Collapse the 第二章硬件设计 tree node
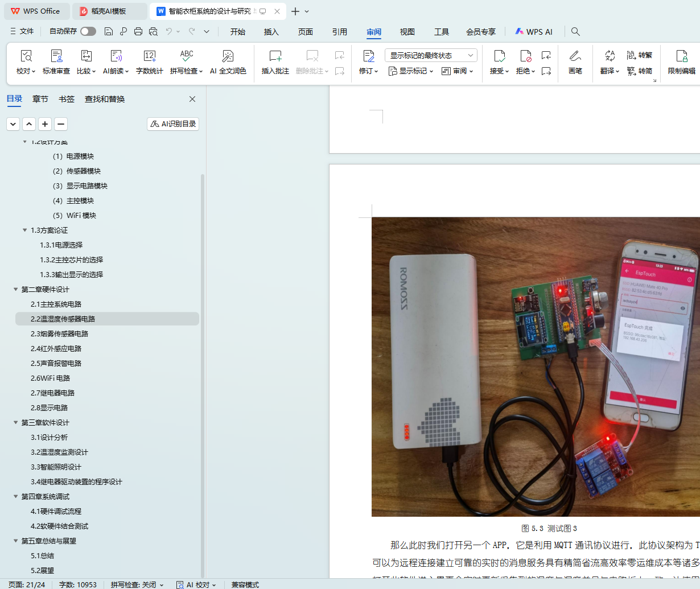The height and width of the screenshot is (589, 700). 16,290
